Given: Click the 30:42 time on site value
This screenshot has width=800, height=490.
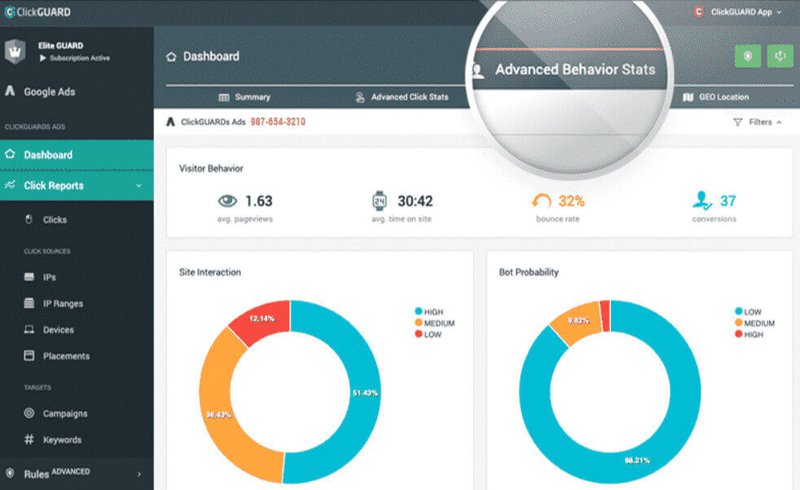Looking at the screenshot, I should coord(415,201).
